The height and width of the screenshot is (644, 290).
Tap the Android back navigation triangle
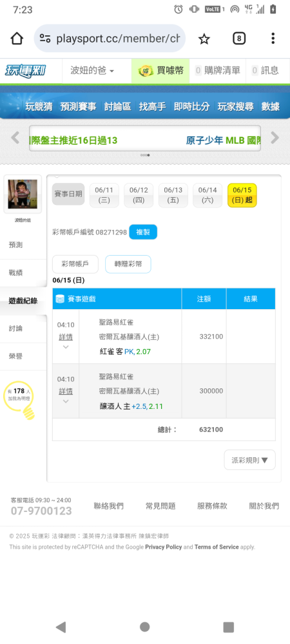[61, 627]
